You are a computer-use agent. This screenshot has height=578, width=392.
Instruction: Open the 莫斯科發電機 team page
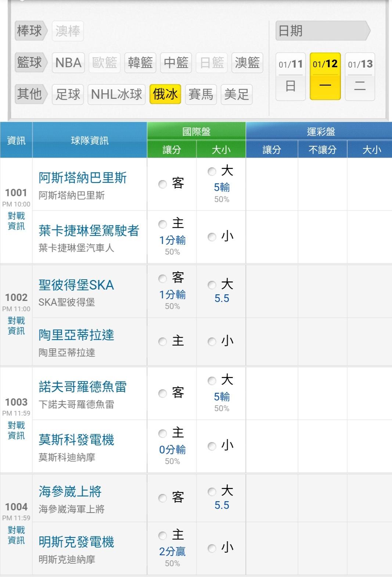76,440
